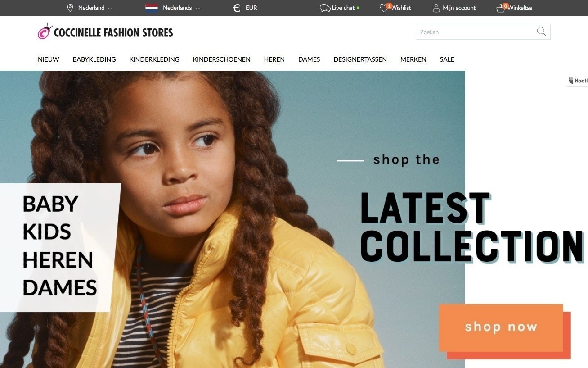
Task: Open the Hootsuite side tab
Action: (577, 81)
